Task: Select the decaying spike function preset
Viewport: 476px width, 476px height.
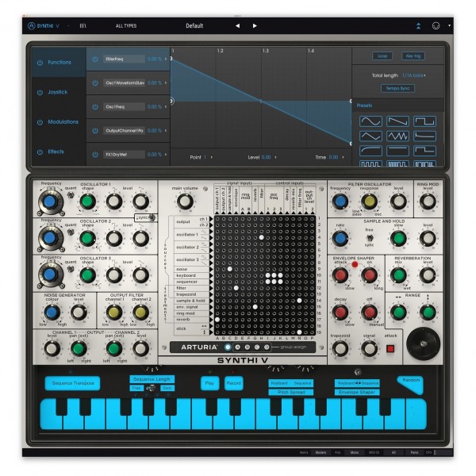Action: click(x=424, y=136)
